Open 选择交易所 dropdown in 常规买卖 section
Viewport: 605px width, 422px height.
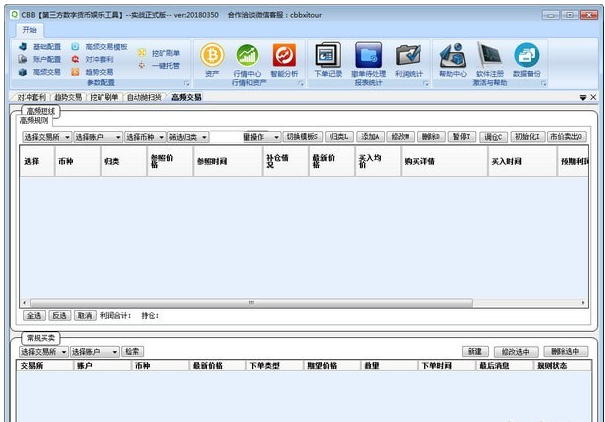(44, 351)
